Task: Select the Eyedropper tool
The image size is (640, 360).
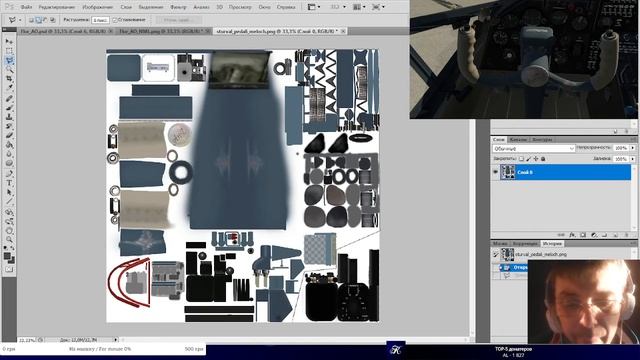Action: point(9,87)
